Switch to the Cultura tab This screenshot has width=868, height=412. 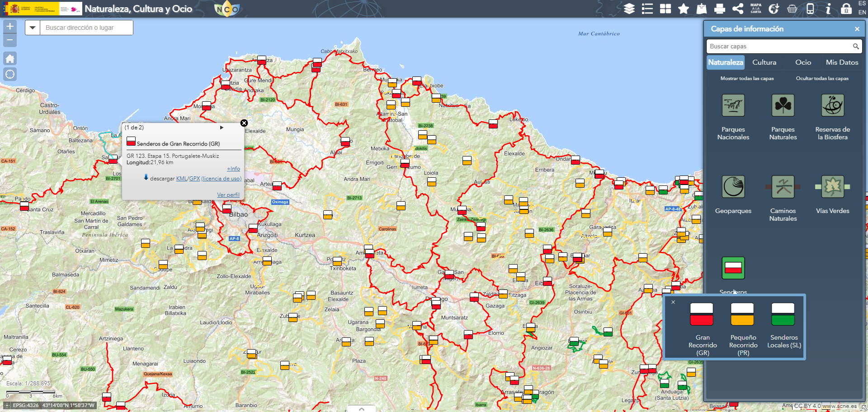click(x=764, y=62)
